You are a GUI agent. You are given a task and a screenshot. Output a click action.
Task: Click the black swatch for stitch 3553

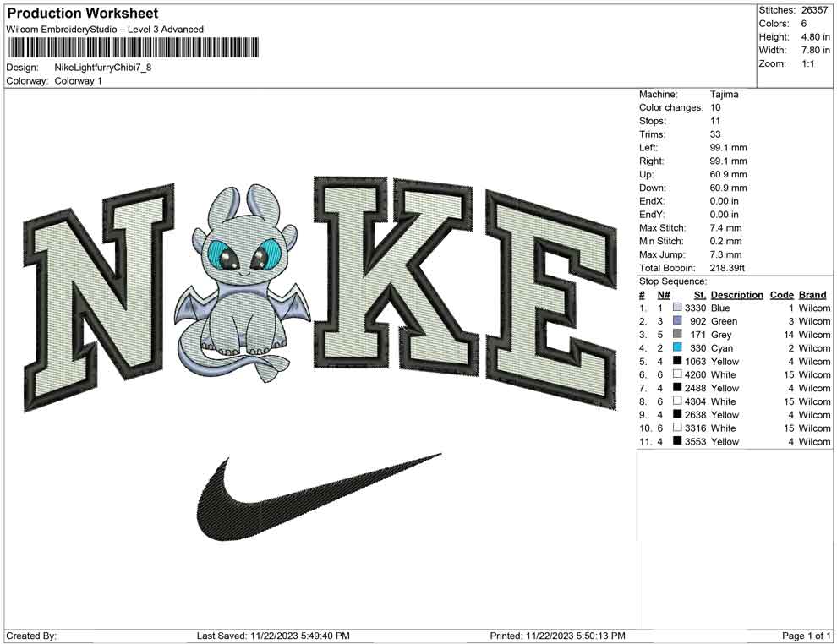tap(677, 440)
